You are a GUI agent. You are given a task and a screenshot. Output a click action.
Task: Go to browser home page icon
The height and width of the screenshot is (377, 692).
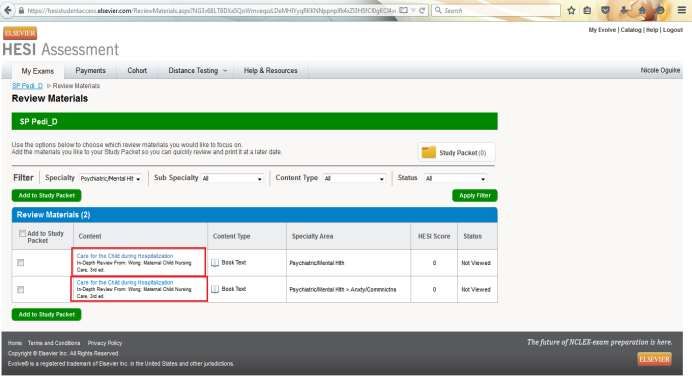click(x=642, y=10)
